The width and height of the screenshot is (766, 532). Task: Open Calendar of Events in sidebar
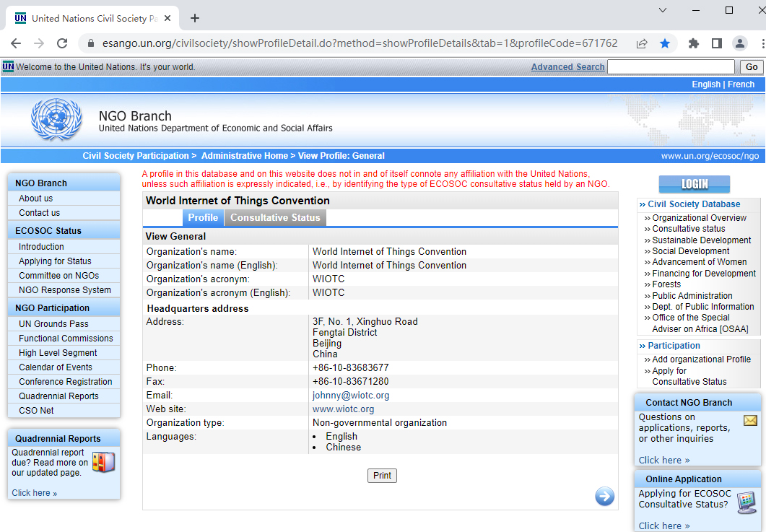[x=56, y=367]
